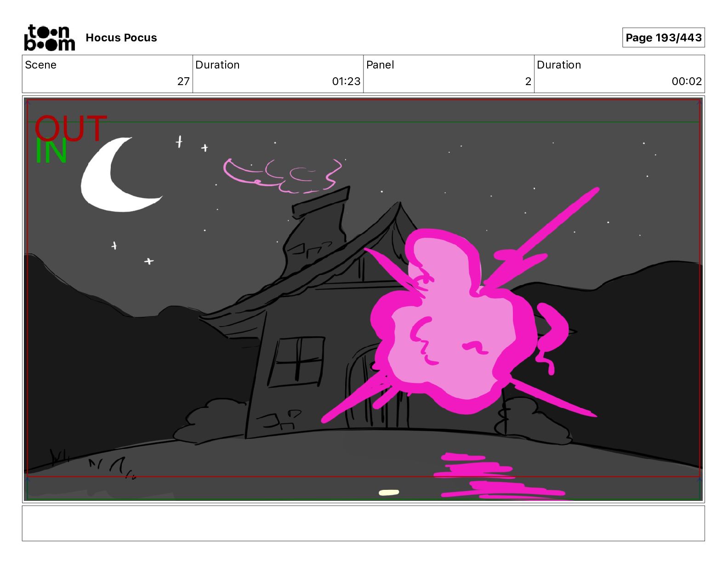Select the scene duration '01:23'
Image resolution: width=728 pixels, height=563 pixels.
[346, 81]
